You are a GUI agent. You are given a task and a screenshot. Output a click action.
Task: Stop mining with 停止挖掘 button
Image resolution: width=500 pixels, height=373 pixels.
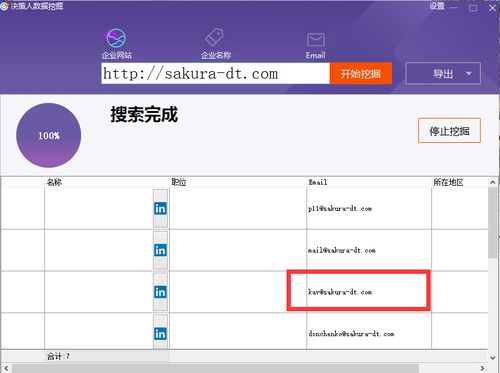[449, 131]
